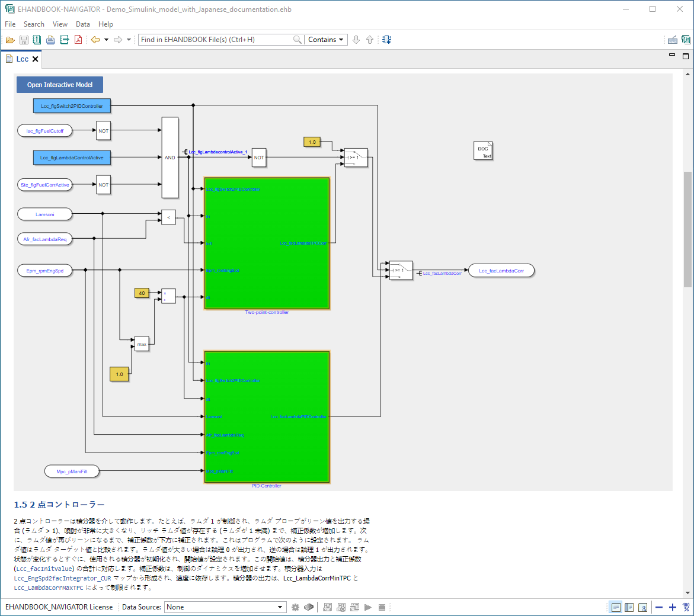Open the Search menu
This screenshot has height=616, width=694.
34,24
